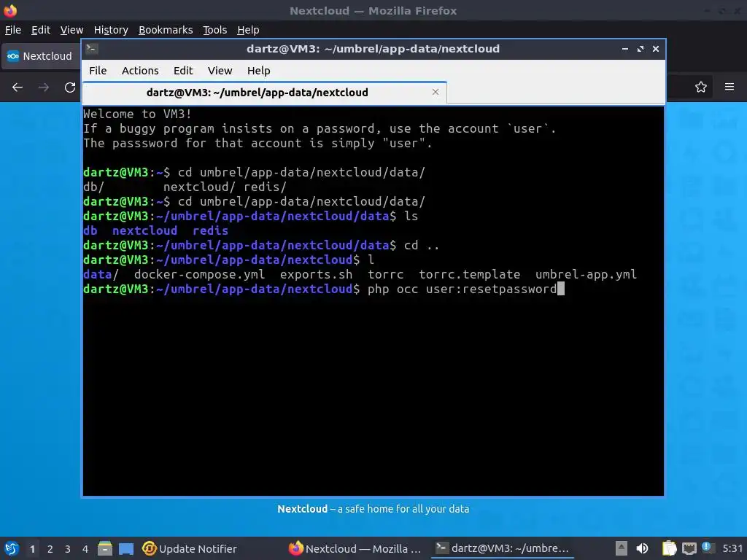The width and height of the screenshot is (747, 560).
Task: Open the file manager from the taskbar
Action: click(105, 548)
